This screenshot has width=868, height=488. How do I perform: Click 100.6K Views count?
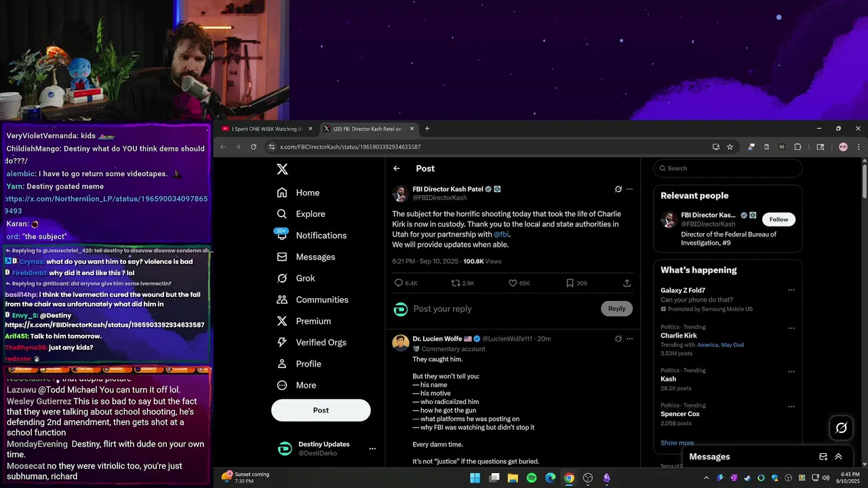point(482,262)
